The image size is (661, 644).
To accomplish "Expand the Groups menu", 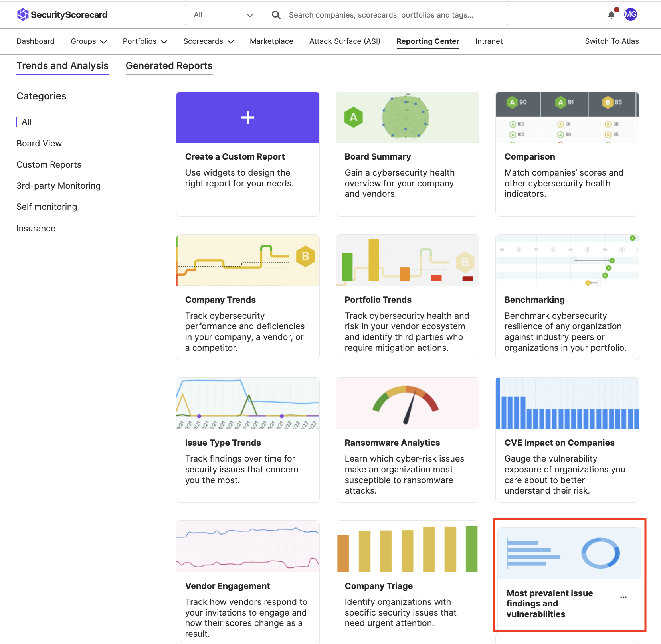I will 89,41.
